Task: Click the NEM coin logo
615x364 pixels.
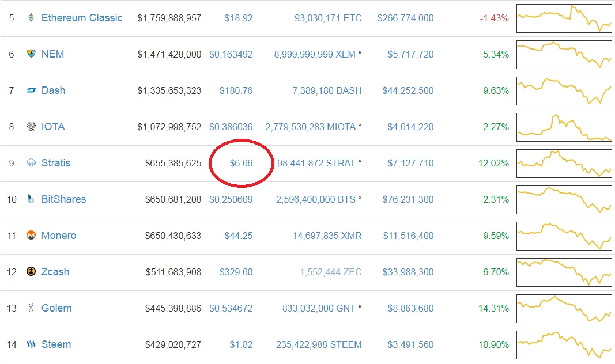Action: click(31, 54)
